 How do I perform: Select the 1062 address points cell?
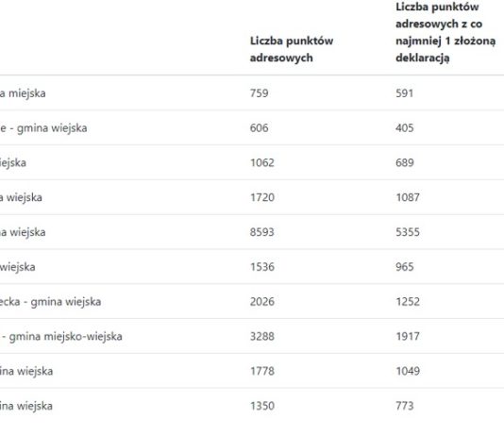tap(262, 162)
